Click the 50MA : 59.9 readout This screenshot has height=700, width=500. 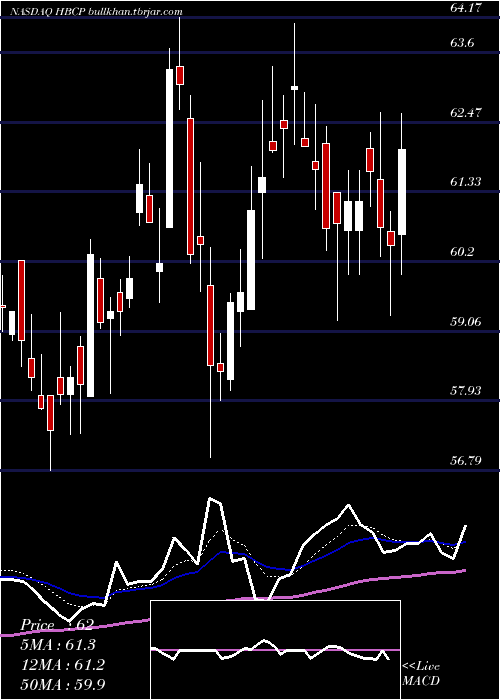point(62,684)
